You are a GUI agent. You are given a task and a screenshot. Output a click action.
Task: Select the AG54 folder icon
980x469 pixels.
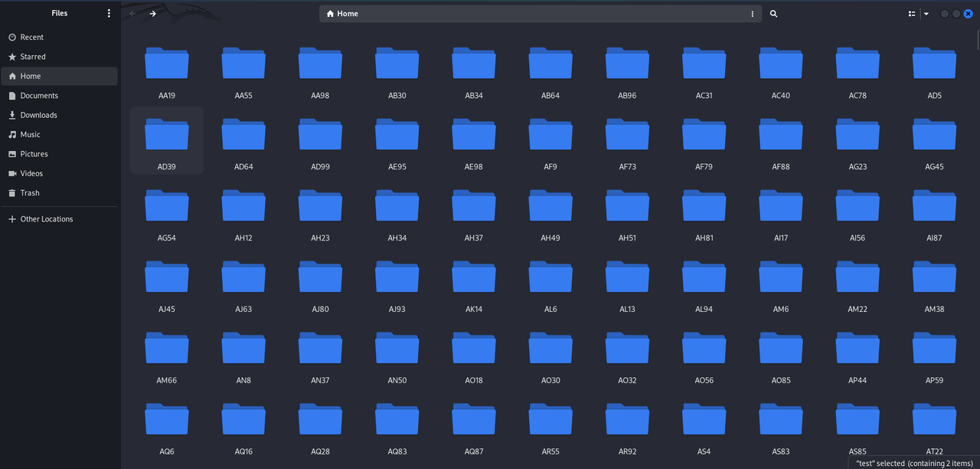[167, 205]
